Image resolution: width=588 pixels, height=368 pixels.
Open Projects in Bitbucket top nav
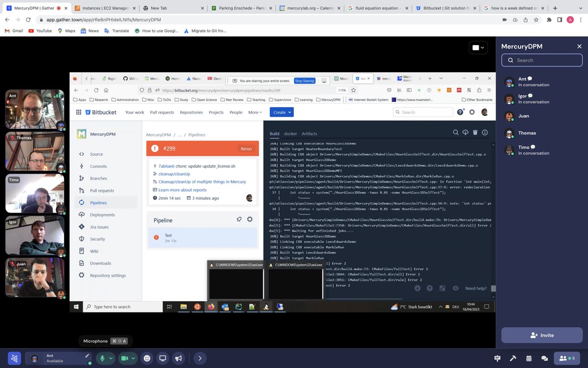click(216, 112)
